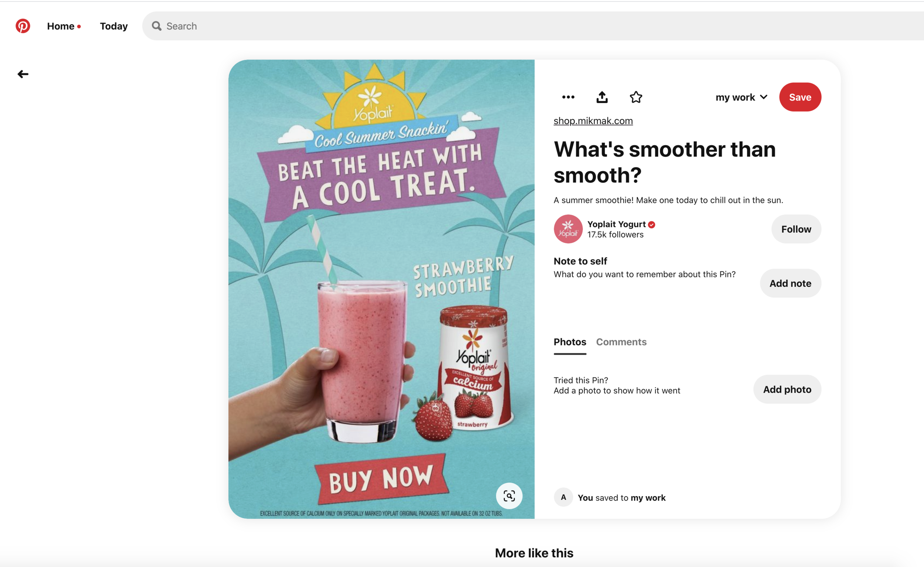924x567 pixels.
Task: Select the Photos tab
Action: pos(570,342)
